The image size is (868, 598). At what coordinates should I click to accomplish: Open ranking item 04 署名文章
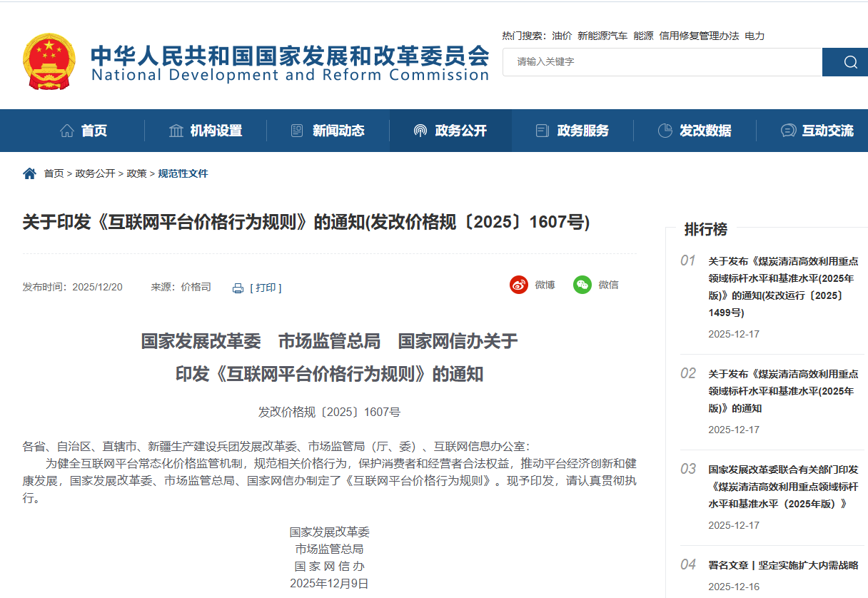[x=783, y=565]
